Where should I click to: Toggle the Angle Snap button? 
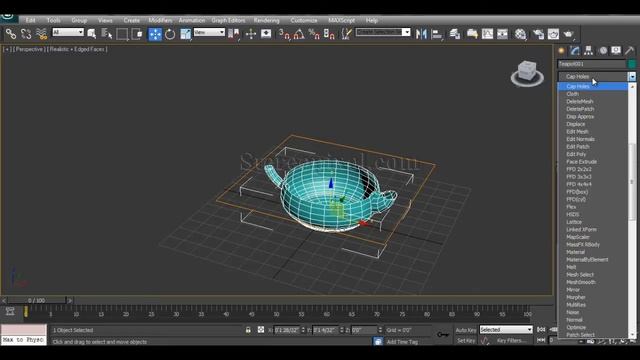click(299, 34)
